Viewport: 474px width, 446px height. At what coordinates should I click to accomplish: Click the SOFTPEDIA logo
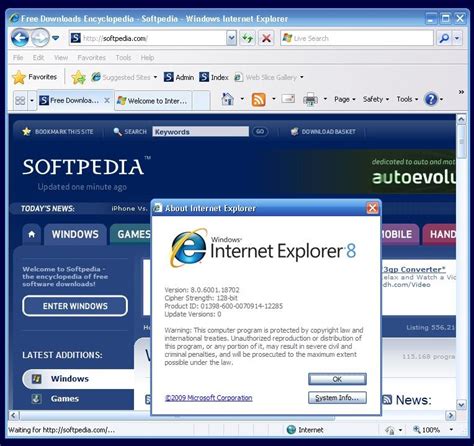point(83,167)
